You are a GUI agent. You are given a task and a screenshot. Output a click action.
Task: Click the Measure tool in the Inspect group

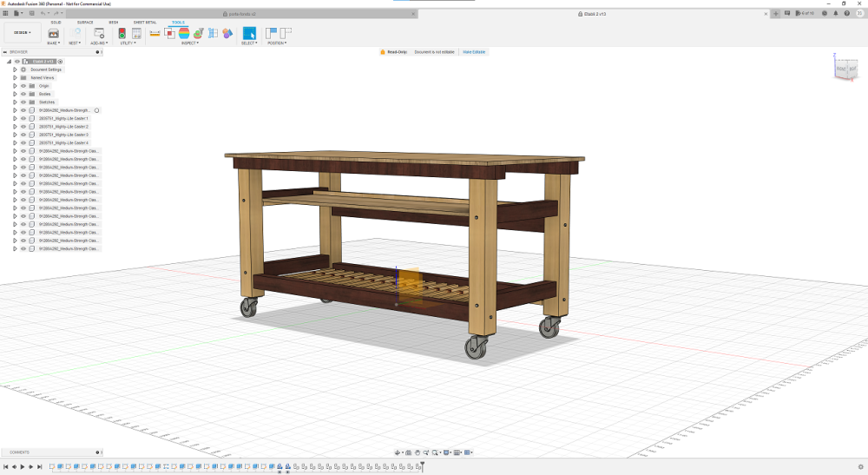click(155, 33)
